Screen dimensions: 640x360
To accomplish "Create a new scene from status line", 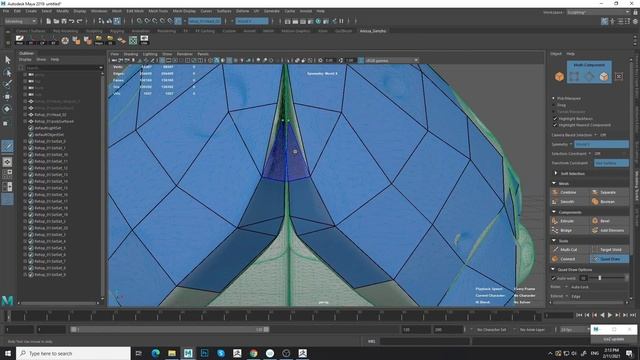I will (x=48, y=21).
